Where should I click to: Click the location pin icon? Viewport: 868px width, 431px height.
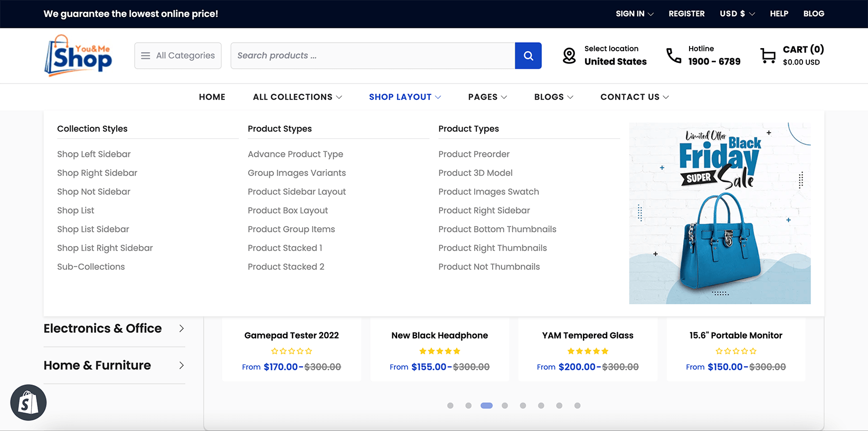pyautogui.click(x=569, y=55)
